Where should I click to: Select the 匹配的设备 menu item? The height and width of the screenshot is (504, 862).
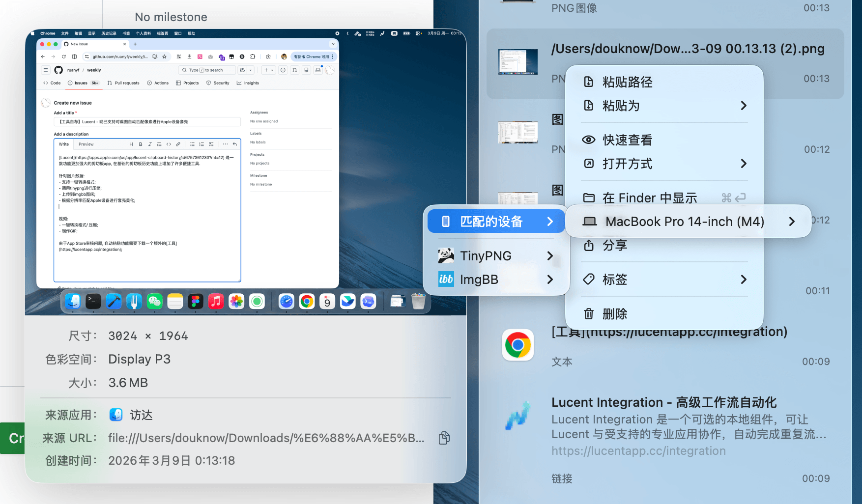click(x=491, y=222)
